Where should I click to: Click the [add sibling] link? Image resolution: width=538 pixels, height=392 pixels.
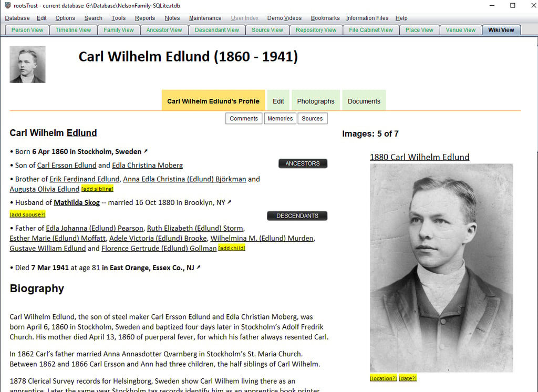pos(97,189)
